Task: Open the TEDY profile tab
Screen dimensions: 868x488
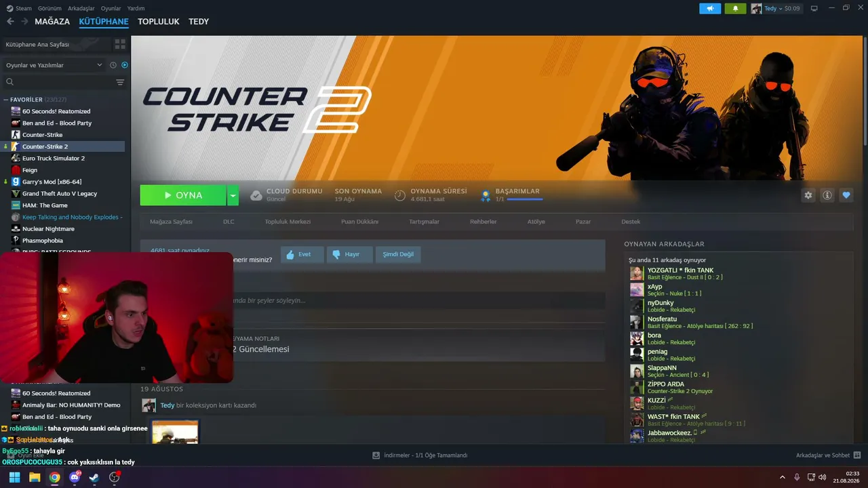Action: click(199, 22)
